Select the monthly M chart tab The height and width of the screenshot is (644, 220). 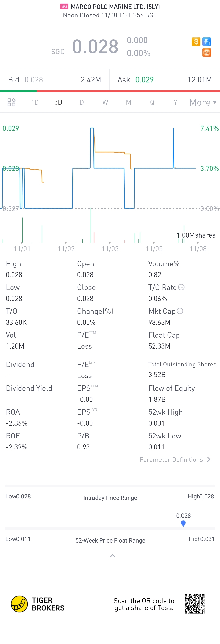tap(129, 102)
